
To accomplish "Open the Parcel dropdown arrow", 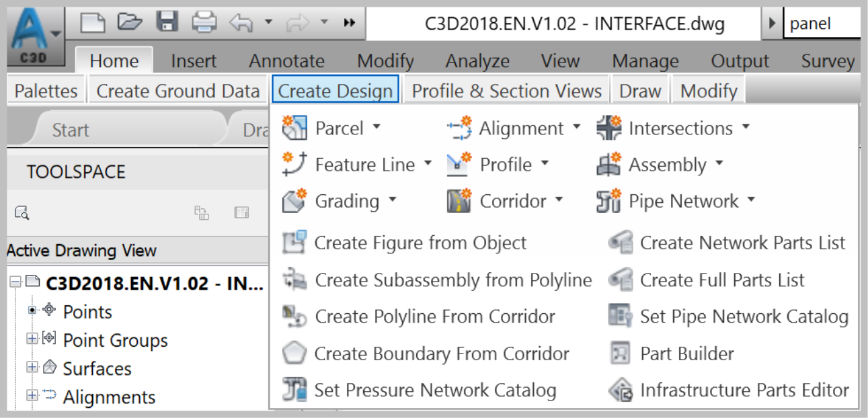I will [376, 126].
